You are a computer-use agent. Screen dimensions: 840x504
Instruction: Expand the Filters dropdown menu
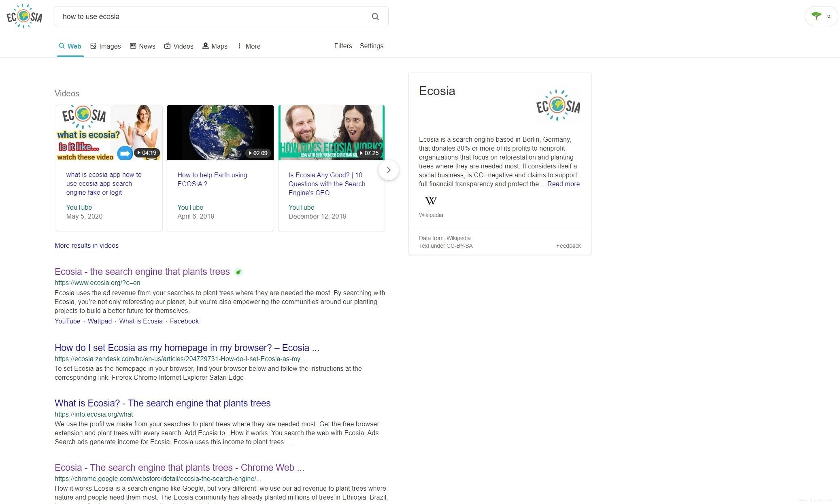(342, 46)
